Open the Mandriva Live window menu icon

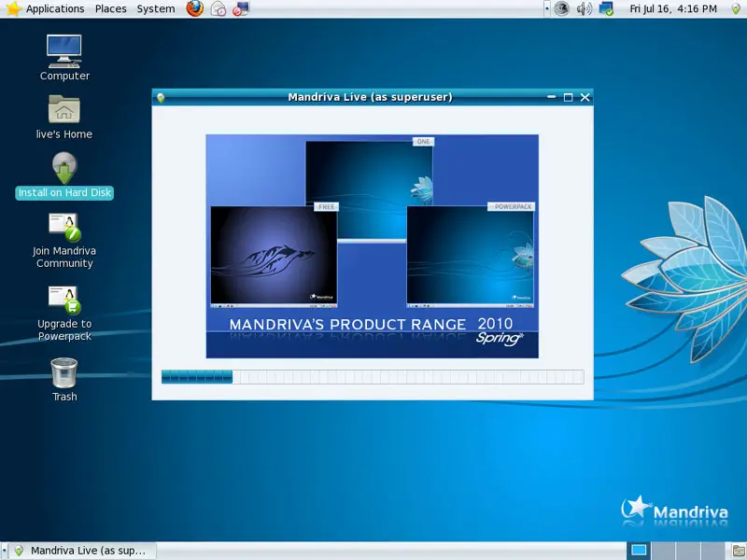(x=161, y=98)
